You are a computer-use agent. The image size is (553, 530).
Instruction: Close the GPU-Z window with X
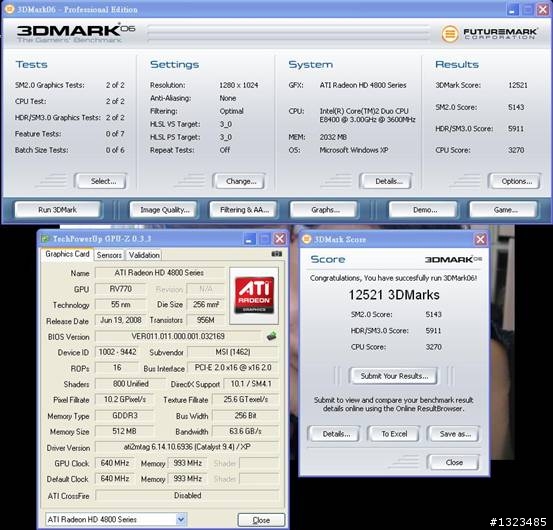280,239
